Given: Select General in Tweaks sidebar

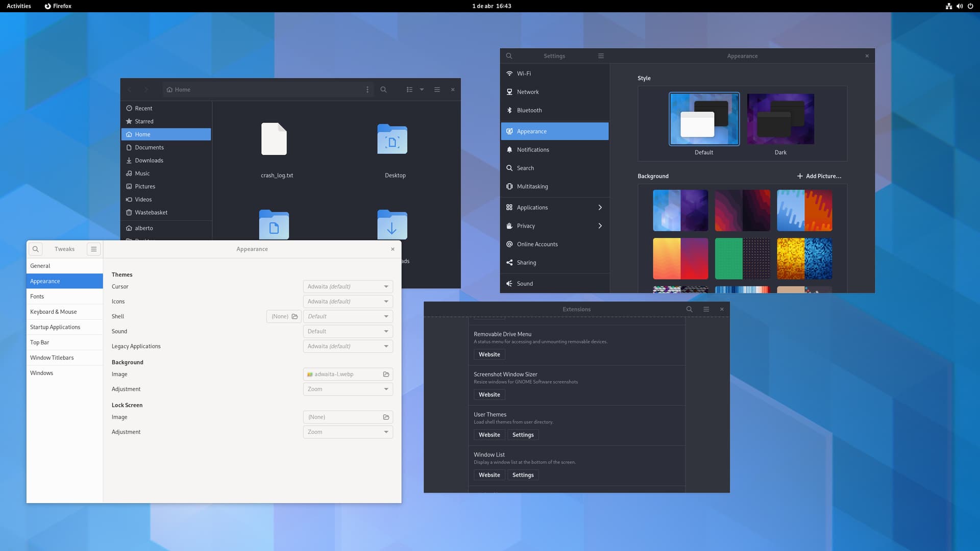Looking at the screenshot, I should click(x=64, y=266).
